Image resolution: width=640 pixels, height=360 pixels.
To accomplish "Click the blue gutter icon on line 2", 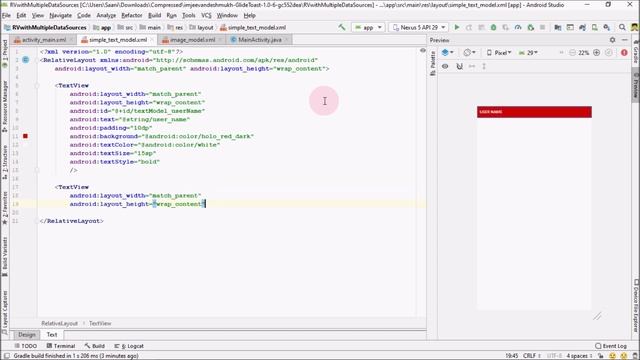I will pos(26,60).
